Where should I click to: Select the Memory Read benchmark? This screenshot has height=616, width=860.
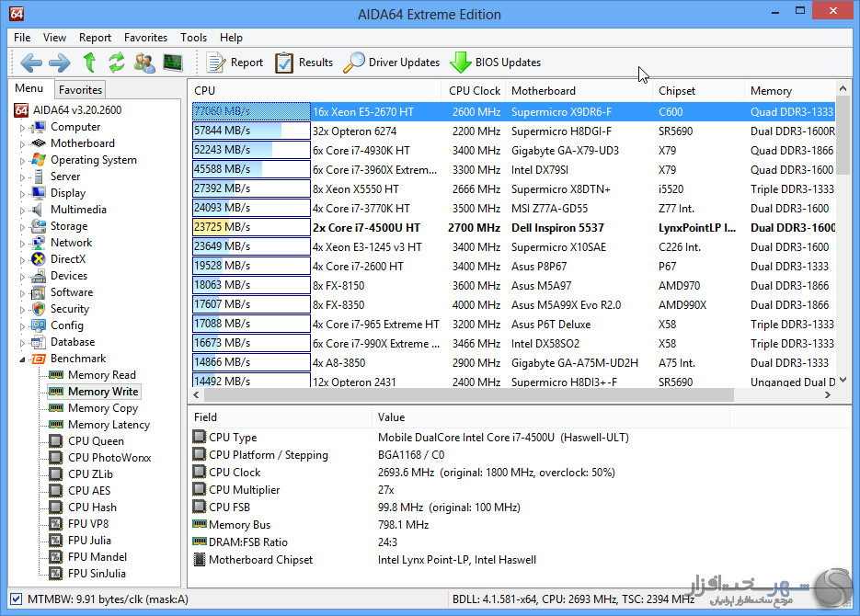tap(101, 375)
